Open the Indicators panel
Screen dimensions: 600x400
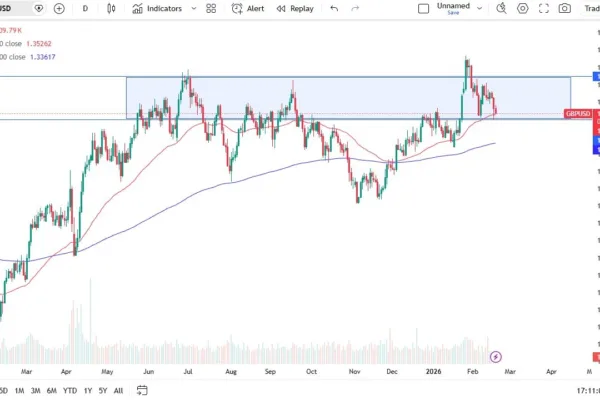(x=157, y=8)
